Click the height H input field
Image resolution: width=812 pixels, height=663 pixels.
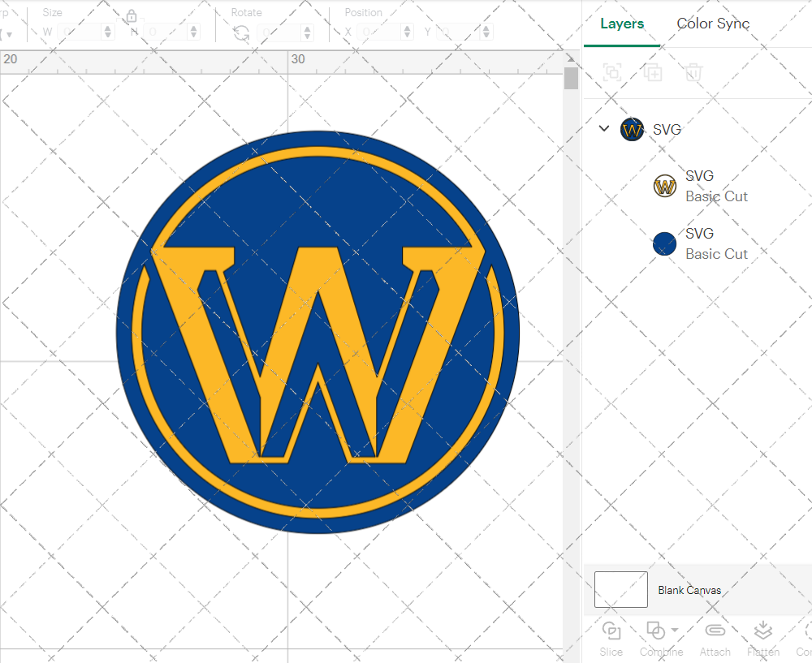166,32
